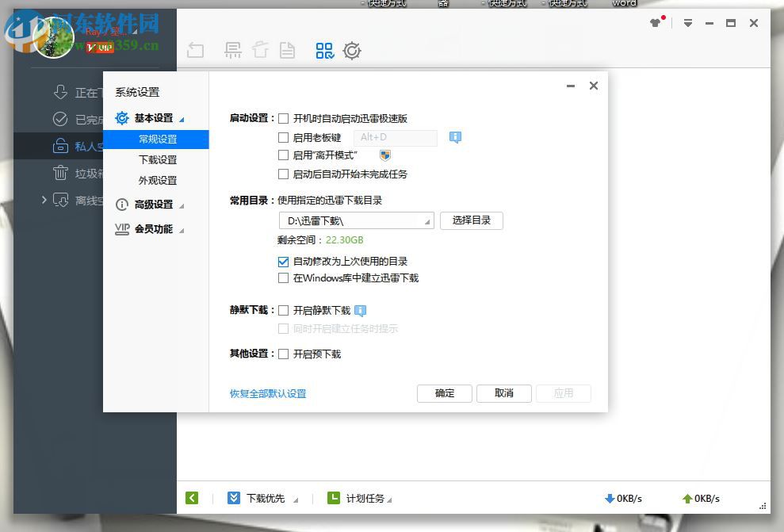The height and width of the screenshot is (532, 784).
Task: Click the 选择目录 button
Action: coord(472,220)
